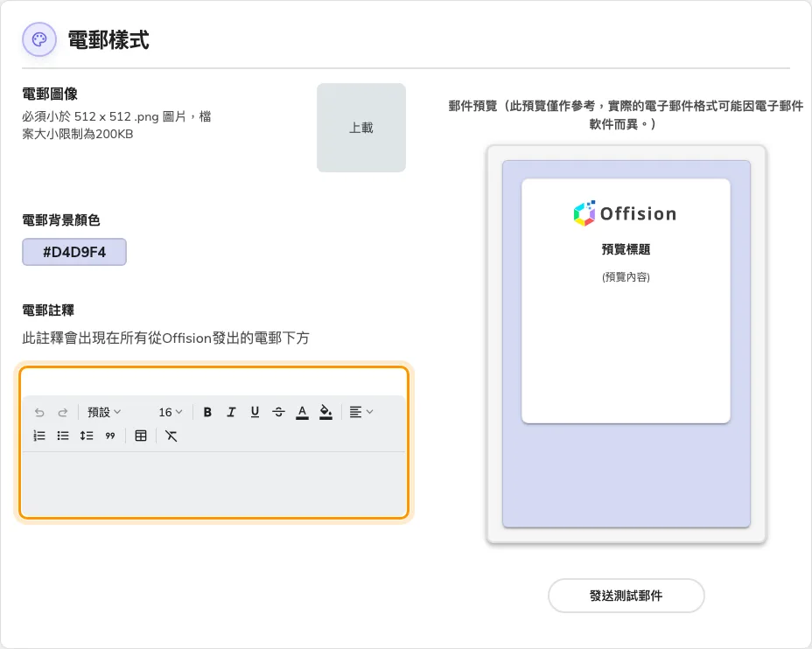Open the #D4D9F4 background color swatch
This screenshot has width=812, height=649.
click(74, 252)
